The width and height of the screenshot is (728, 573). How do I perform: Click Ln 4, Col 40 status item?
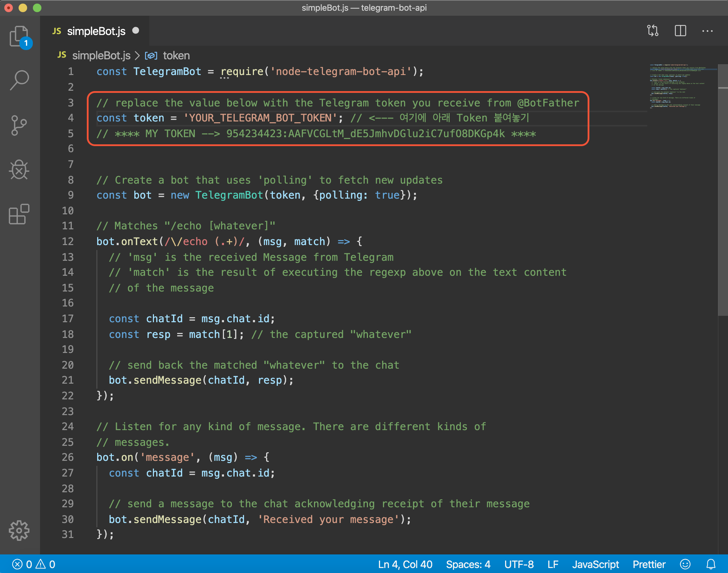(405, 564)
